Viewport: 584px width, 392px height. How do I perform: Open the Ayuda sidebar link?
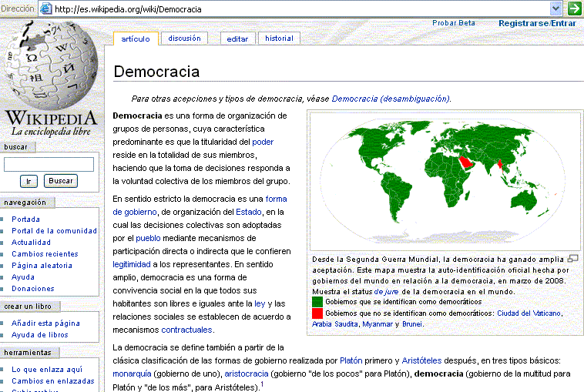click(x=22, y=277)
